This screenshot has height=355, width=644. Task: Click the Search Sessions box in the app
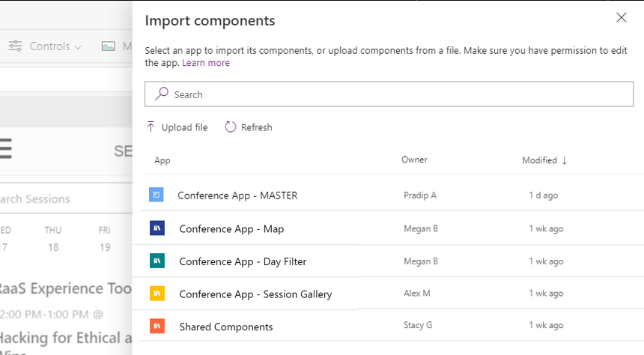(x=45, y=199)
